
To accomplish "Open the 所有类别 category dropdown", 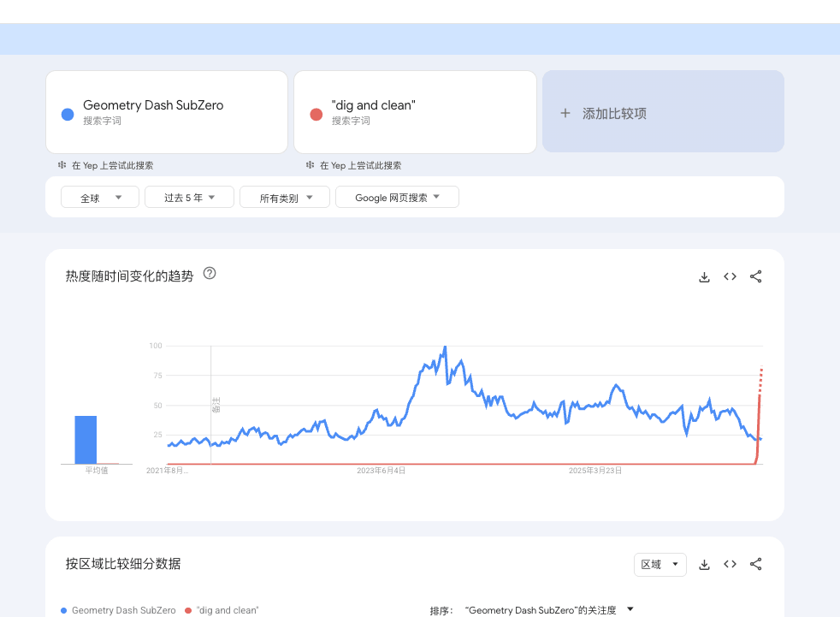I will point(285,198).
